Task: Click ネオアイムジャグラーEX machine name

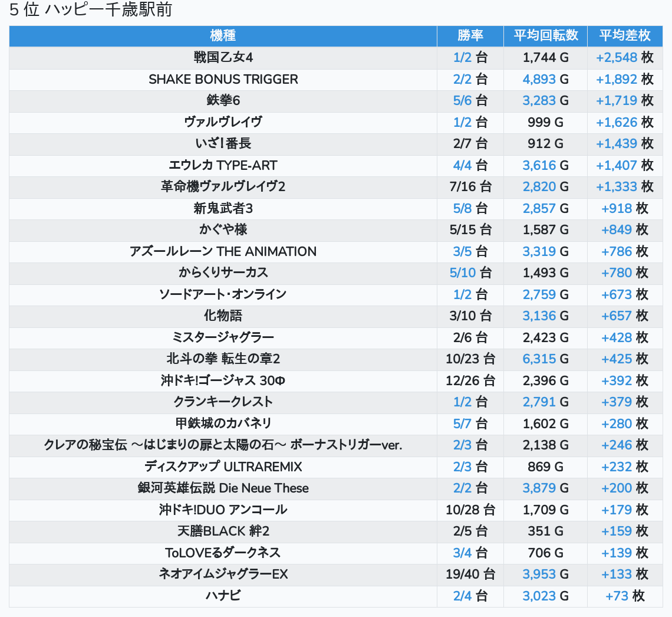Action: tap(223, 574)
